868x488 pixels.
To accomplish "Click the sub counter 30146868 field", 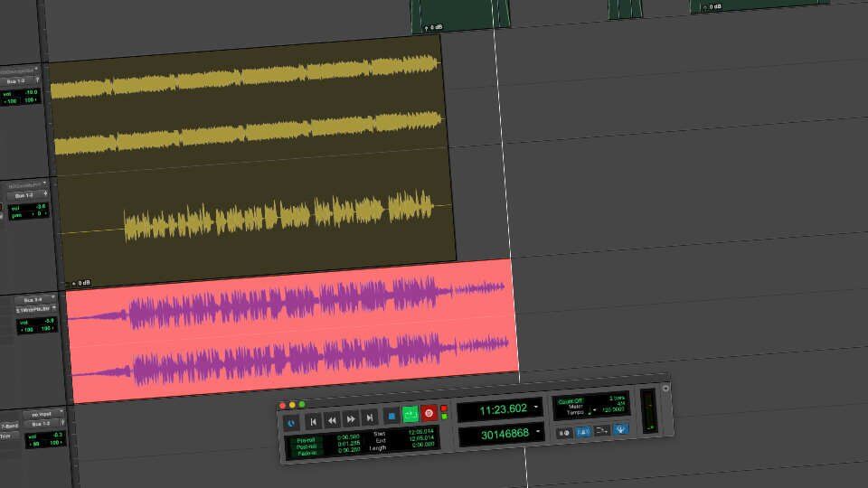I will pyautogui.click(x=501, y=435).
